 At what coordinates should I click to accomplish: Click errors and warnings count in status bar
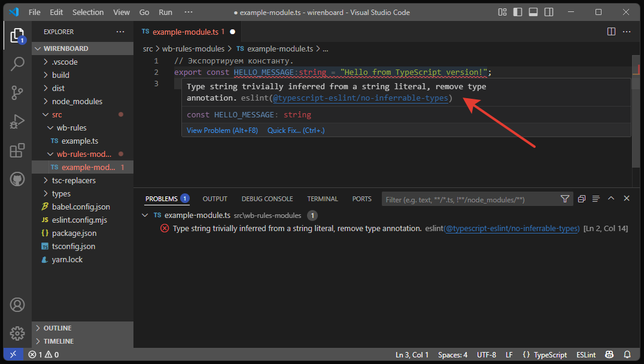pos(44,354)
